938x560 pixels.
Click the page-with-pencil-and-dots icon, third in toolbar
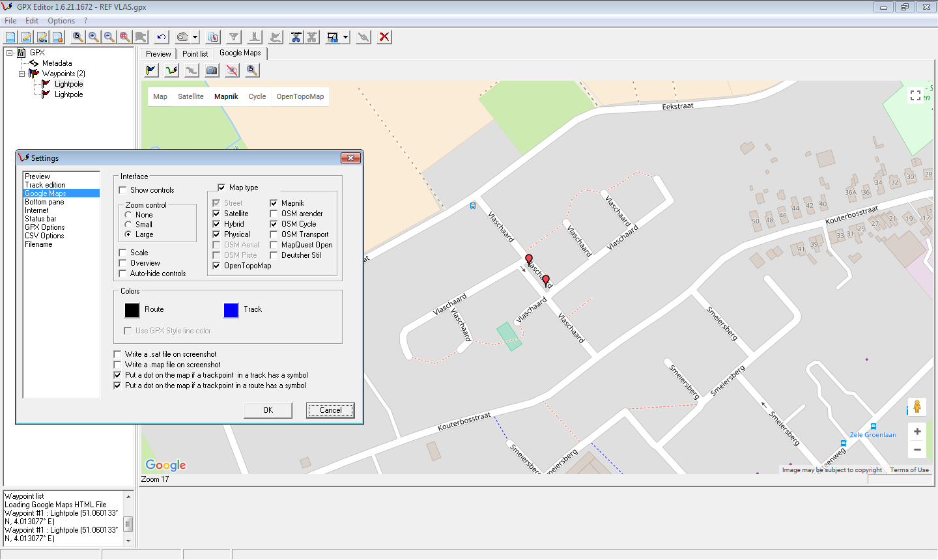(x=42, y=37)
